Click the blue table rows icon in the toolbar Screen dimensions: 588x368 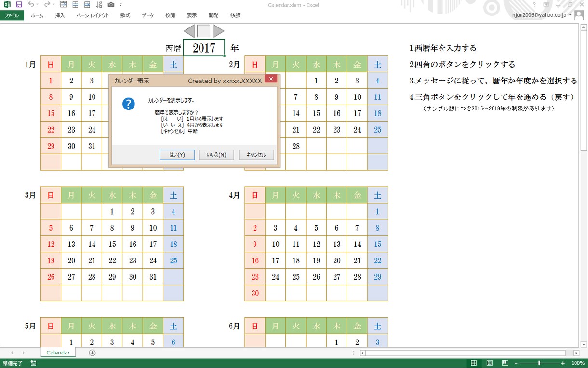(x=75, y=4)
